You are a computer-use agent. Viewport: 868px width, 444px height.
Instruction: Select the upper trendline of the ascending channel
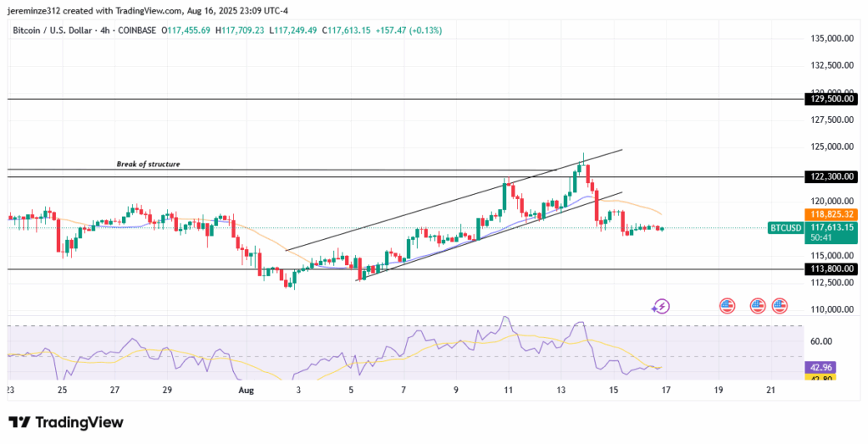click(x=454, y=200)
